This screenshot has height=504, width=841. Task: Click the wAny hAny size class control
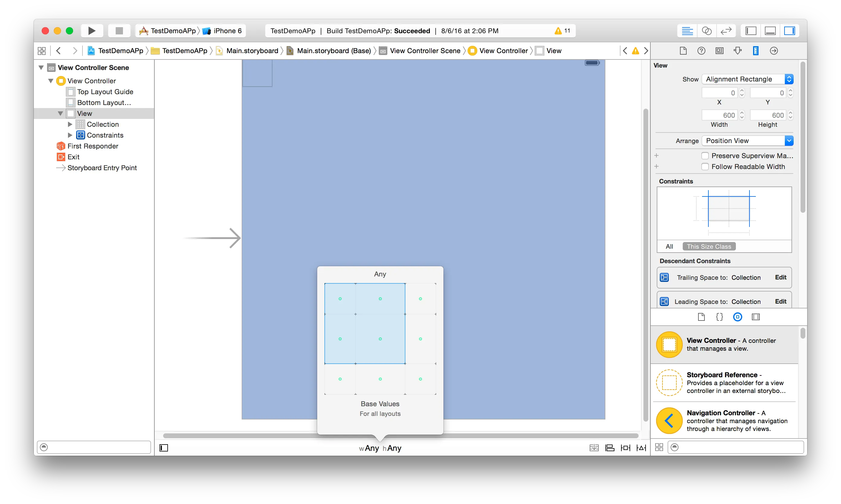pos(380,448)
